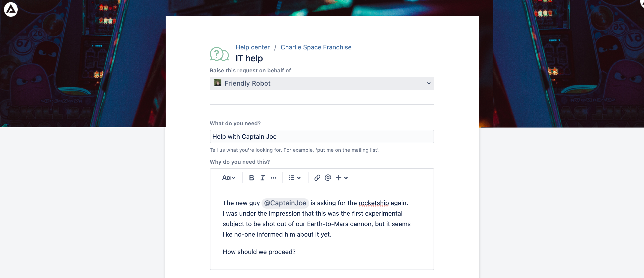Click the @ mention icon
Viewport: 644px width, 278px height.
point(328,178)
